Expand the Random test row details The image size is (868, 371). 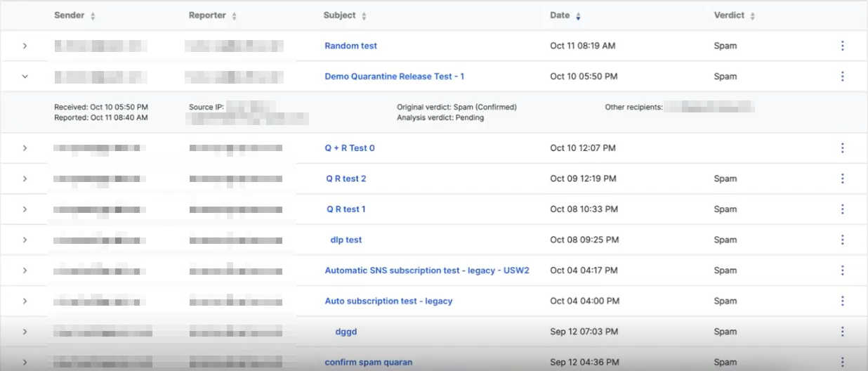[x=25, y=46]
